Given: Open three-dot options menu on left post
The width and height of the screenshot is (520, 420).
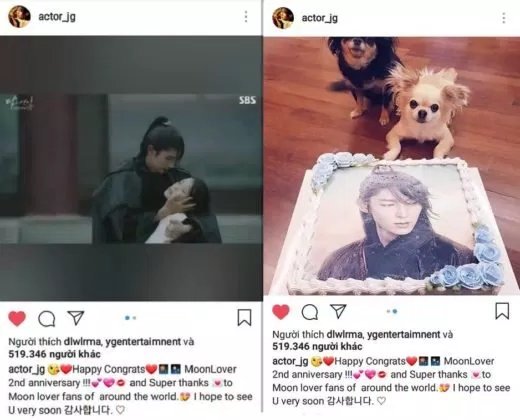Looking at the screenshot, I should [246, 17].
